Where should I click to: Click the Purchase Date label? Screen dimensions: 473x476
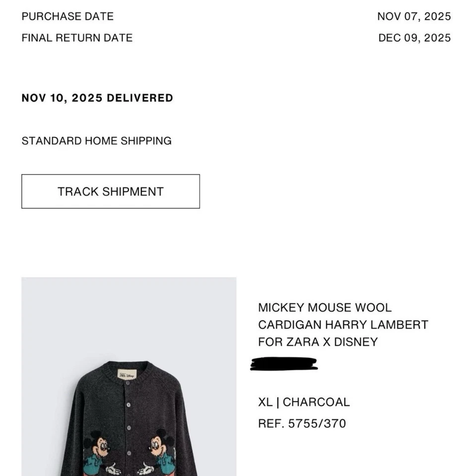click(x=67, y=16)
